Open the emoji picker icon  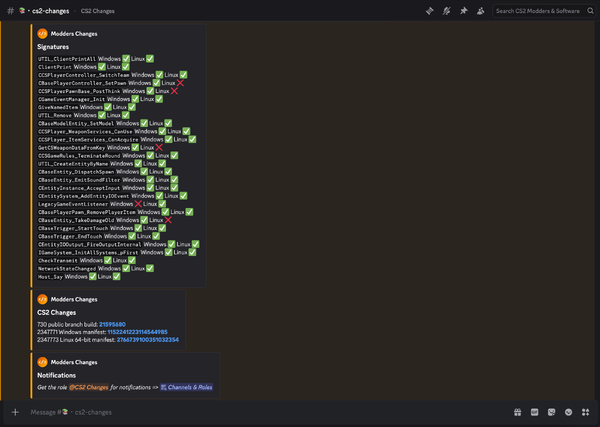569,412
